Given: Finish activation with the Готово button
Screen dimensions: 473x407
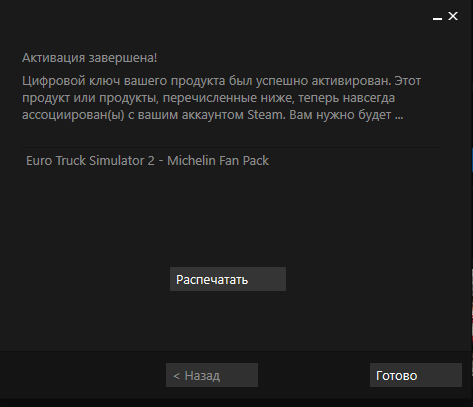Looking at the screenshot, I should 416,375.
